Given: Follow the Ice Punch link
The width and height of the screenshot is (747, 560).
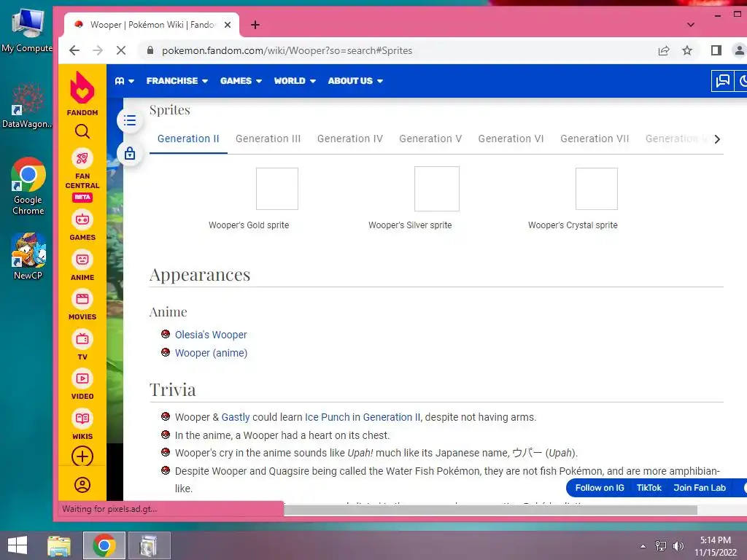Looking at the screenshot, I should tap(328, 417).
